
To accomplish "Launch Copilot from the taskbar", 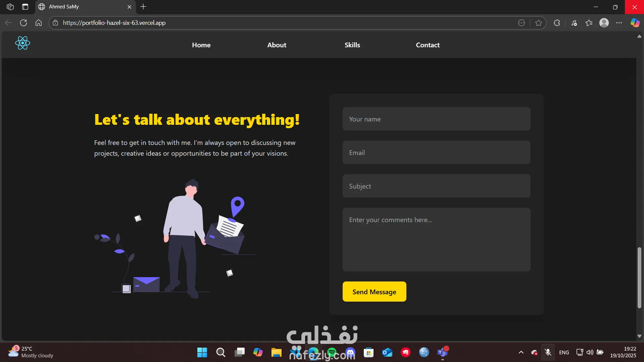I will click(258, 353).
